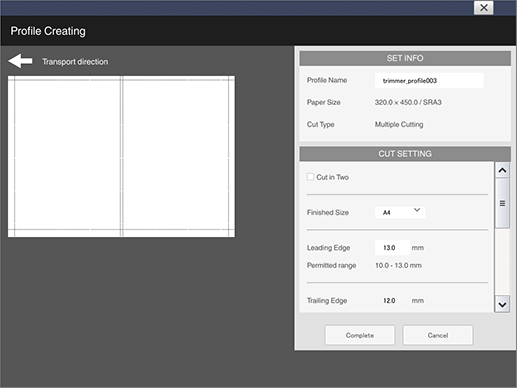The height and width of the screenshot is (388, 517).
Task: Click the scroll up arrow in Cut Setting
Action: [x=502, y=170]
